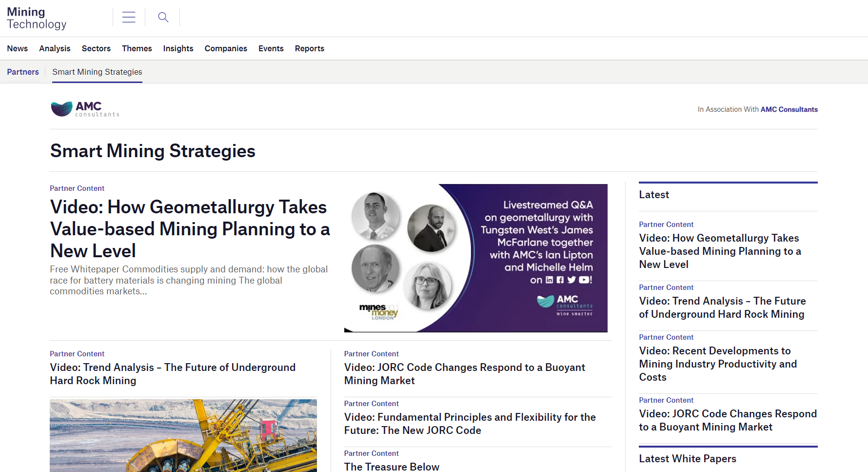This screenshot has width=868, height=472.
Task: Open the Sectors menu item
Action: pyautogui.click(x=96, y=48)
